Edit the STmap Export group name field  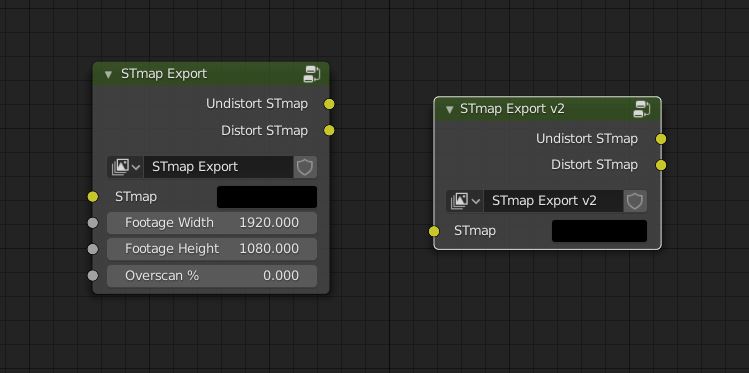[x=218, y=167]
